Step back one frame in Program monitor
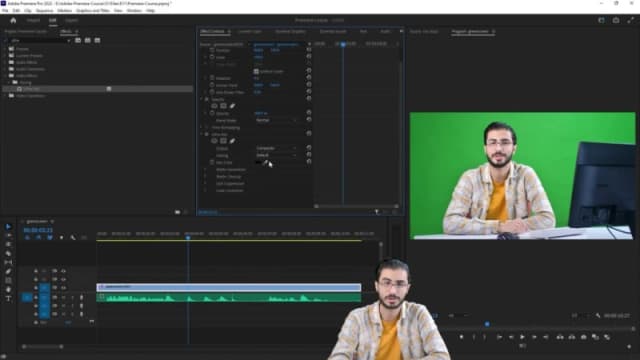Image resolution: width=640 pixels, height=360 pixels. click(x=511, y=337)
